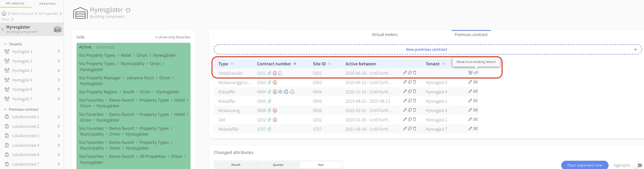This screenshot has height=169, width=644.
Task: Duplicate contract 0404 using copy icon
Action: tap(410, 91)
